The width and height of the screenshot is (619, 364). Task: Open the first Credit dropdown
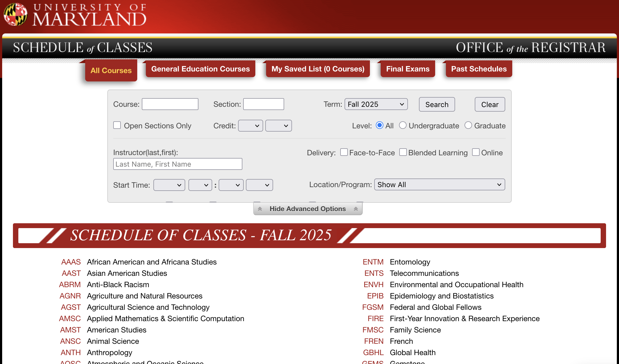250,126
